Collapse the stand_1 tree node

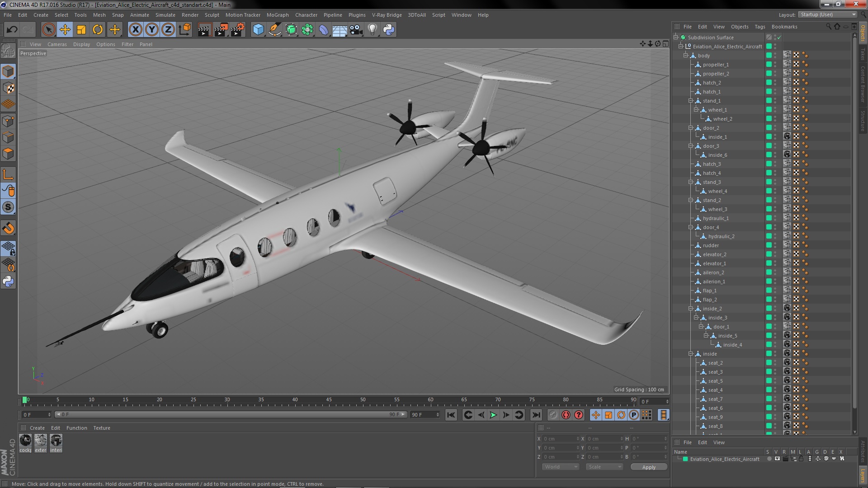(x=691, y=101)
